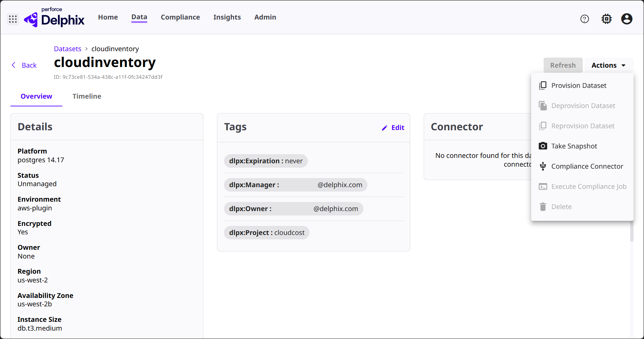
Task: Click the Compliance Connector plug icon
Action: point(543,166)
